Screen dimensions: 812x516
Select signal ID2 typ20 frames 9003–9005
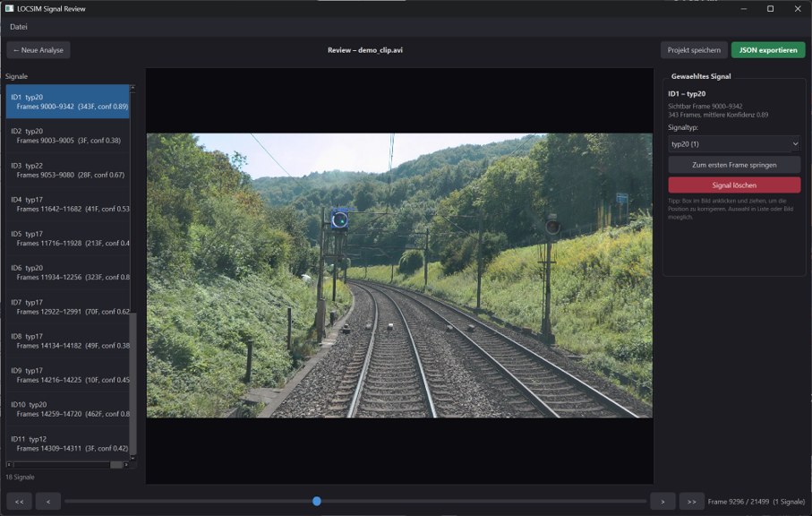(x=68, y=136)
